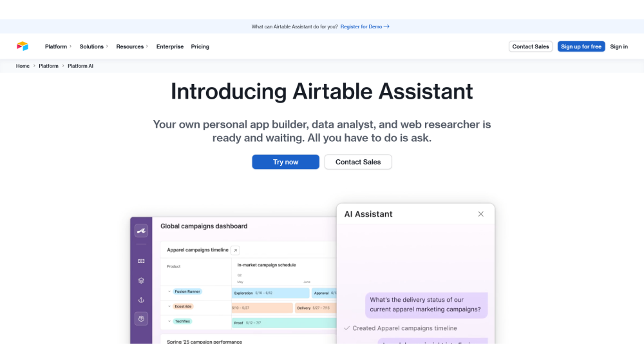Image resolution: width=644 pixels, height=363 pixels.
Task: Click the Fusion Runner product tag
Action: click(x=187, y=291)
